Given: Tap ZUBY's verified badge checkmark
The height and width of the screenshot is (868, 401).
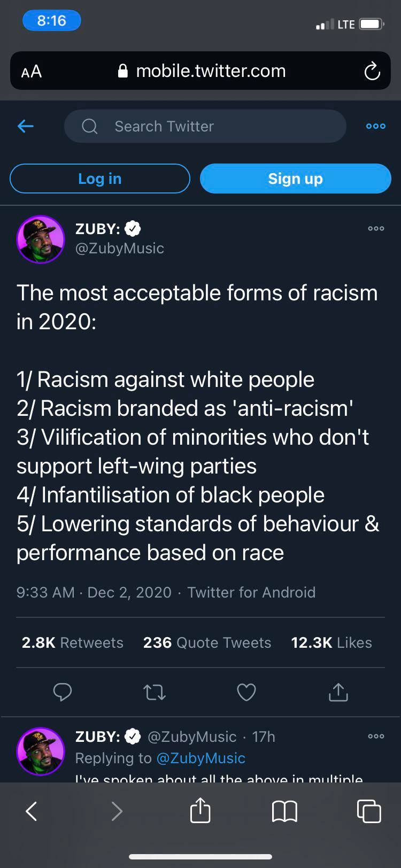Looking at the screenshot, I should point(132,228).
